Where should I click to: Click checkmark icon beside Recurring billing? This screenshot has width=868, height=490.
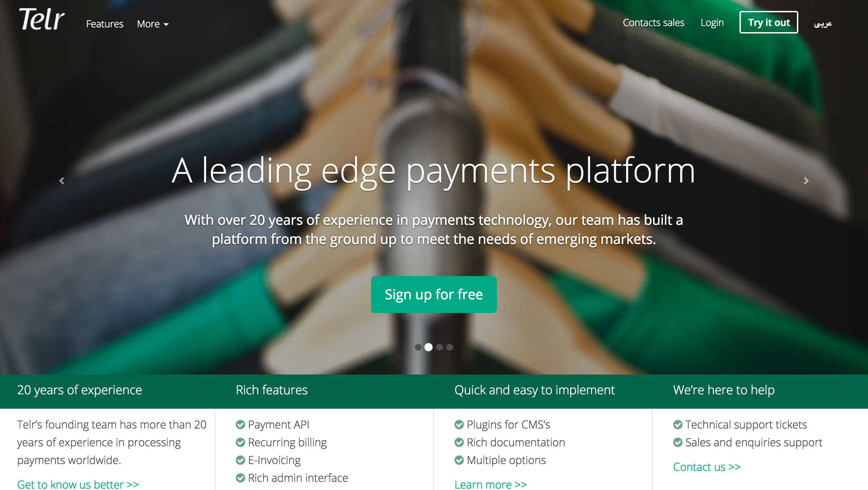pyautogui.click(x=241, y=442)
